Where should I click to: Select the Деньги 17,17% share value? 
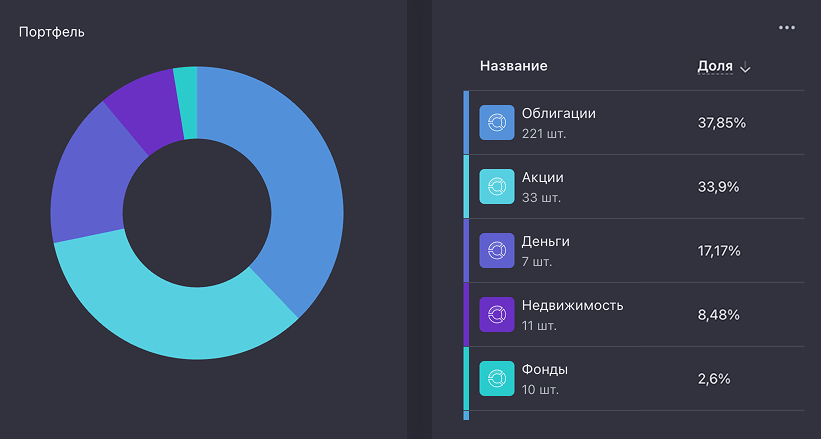719,251
